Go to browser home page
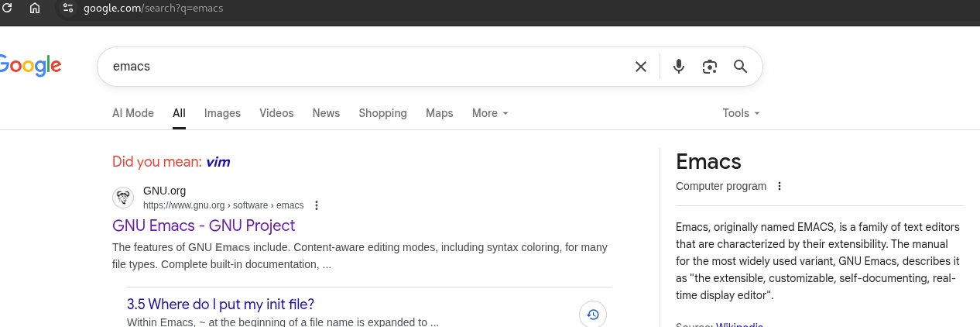This screenshot has height=327, width=980. (x=34, y=8)
